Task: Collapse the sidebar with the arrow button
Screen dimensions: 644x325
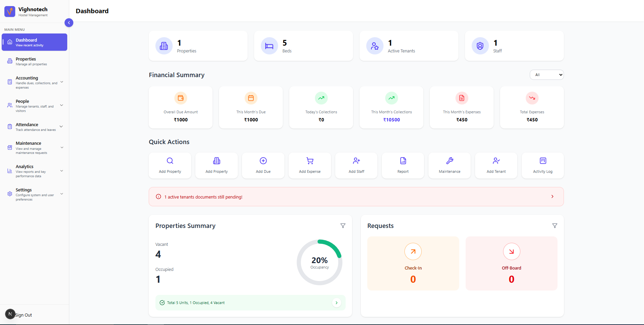Action: [69, 23]
